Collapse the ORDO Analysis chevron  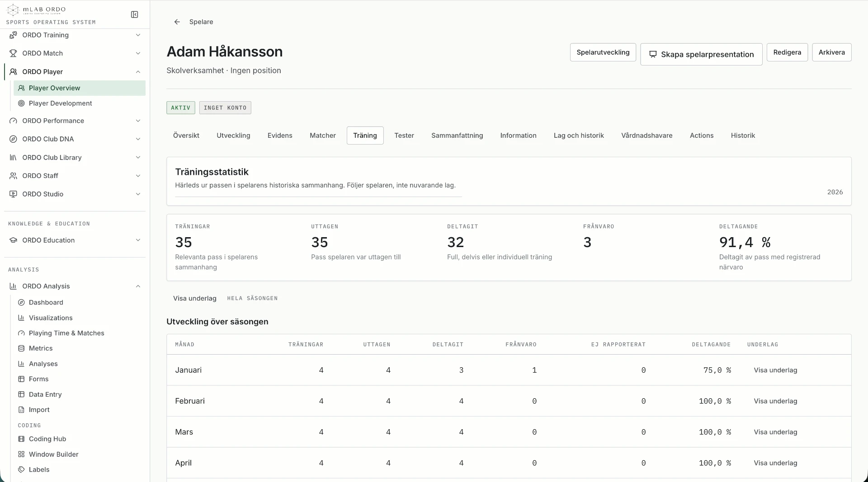click(x=138, y=286)
